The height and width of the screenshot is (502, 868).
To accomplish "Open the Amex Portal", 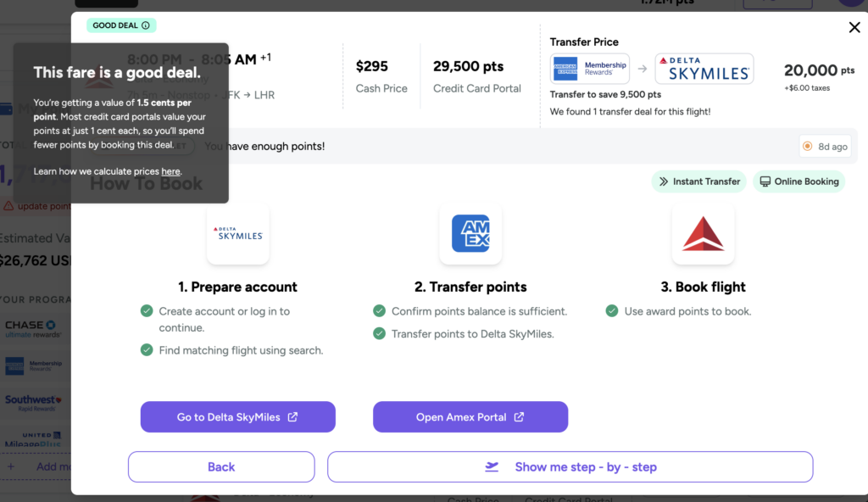I will point(470,416).
